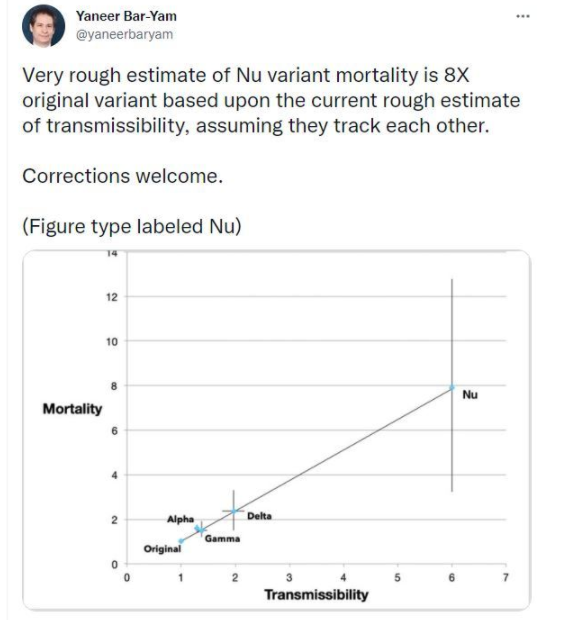Click the 'Corrections welcome.' sentence
The height and width of the screenshot is (620, 577).
(123, 176)
